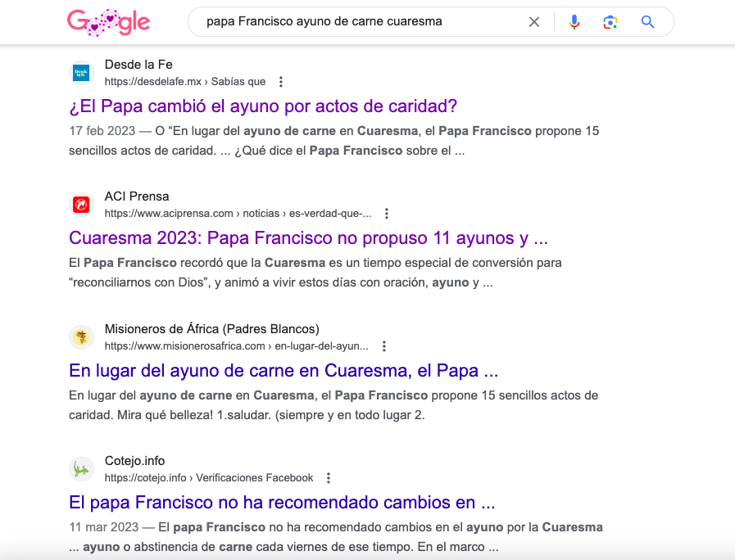Open more options for Misioneros de África result

383,346
